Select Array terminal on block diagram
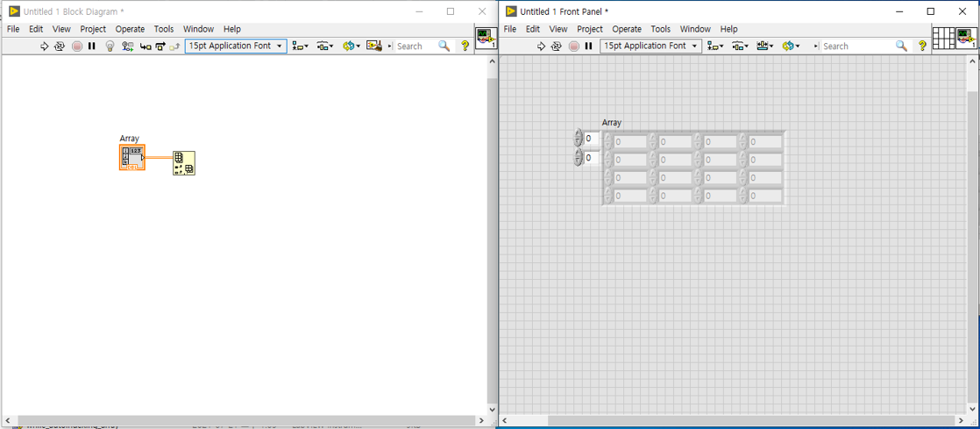980x429 pixels. [131, 157]
